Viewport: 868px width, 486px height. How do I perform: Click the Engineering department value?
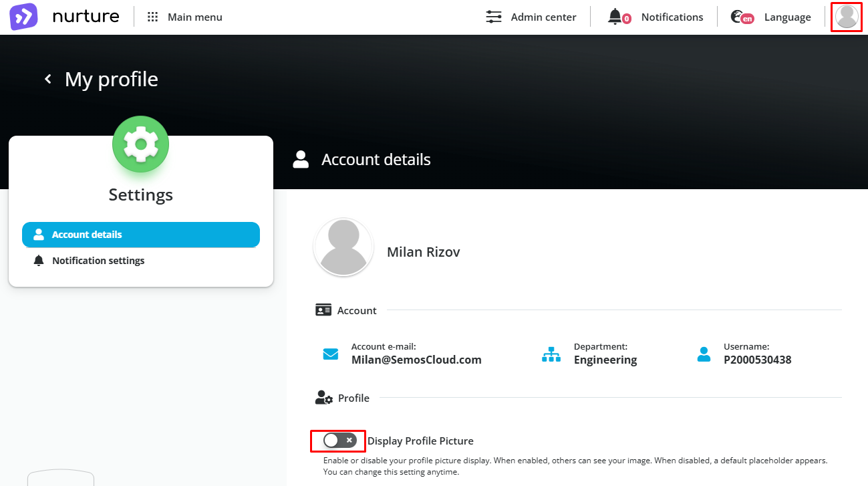pos(605,360)
